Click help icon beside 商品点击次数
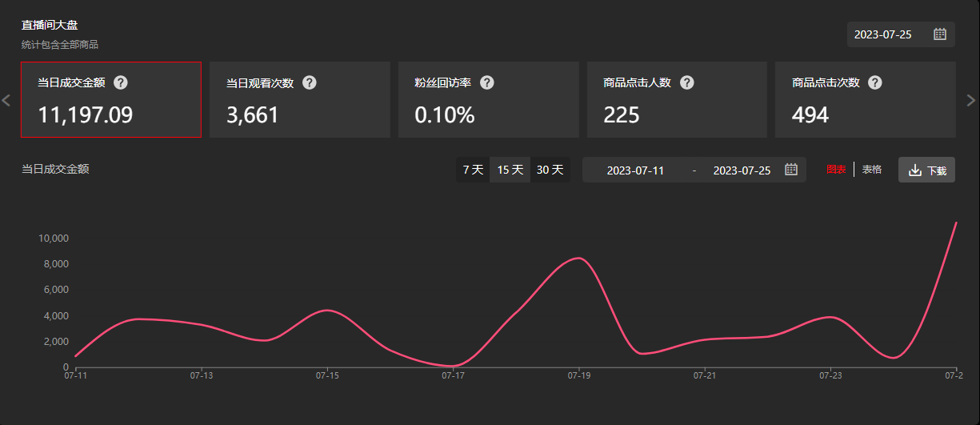980x425 pixels. point(875,82)
